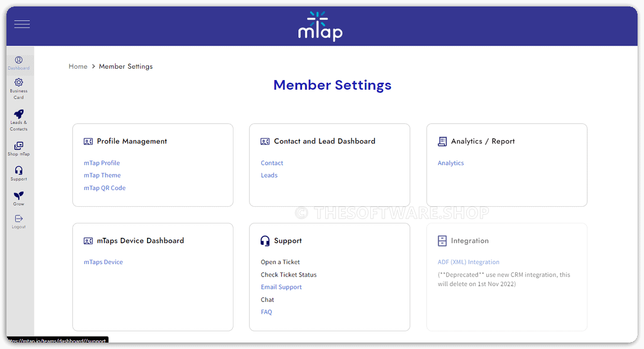Screen dimensions: 644x349
Task: Open the Analytics link
Action: tap(451, 163)
